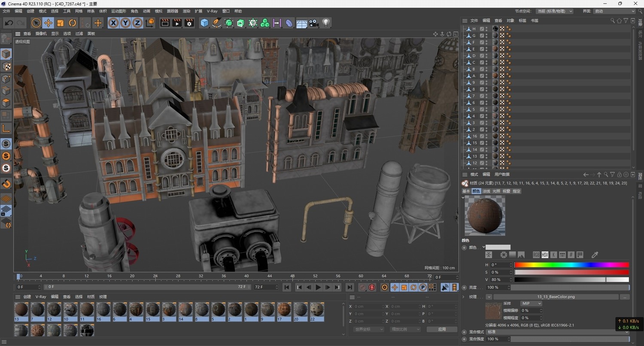The height and width of the screenshot is (346, 644).
Task: Click the hue gradient slider bar
Action: [x=571, y=265]
